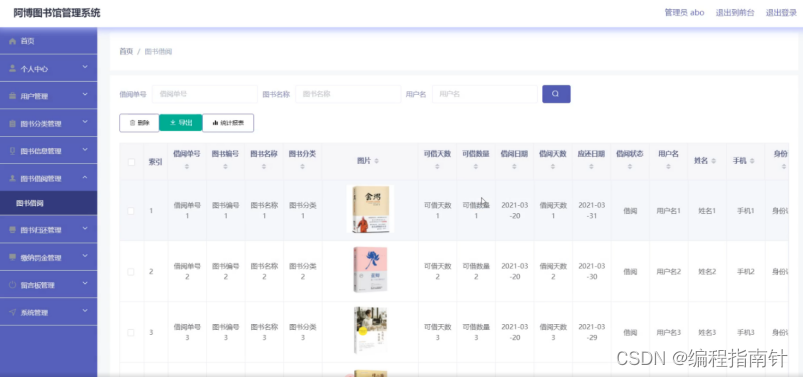This screenshot has height=377, width=803.
Task: Sort by the 姓名 column arrows
Action: tap(713, 161)
